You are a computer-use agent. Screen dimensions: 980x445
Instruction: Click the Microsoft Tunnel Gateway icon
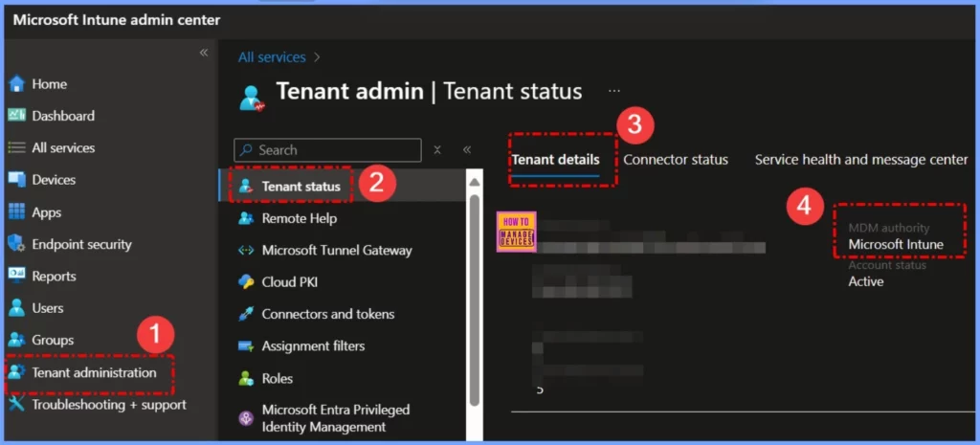[x=246, y=251]
